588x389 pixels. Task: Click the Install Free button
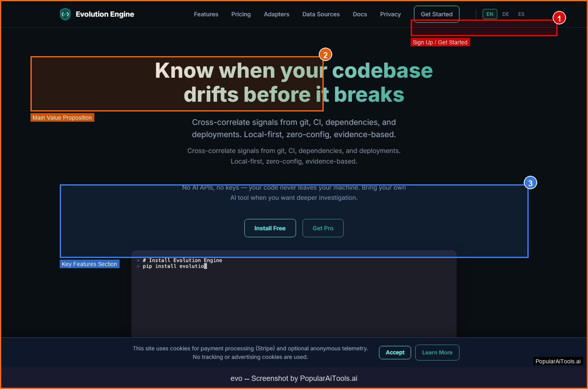(270, 228)
